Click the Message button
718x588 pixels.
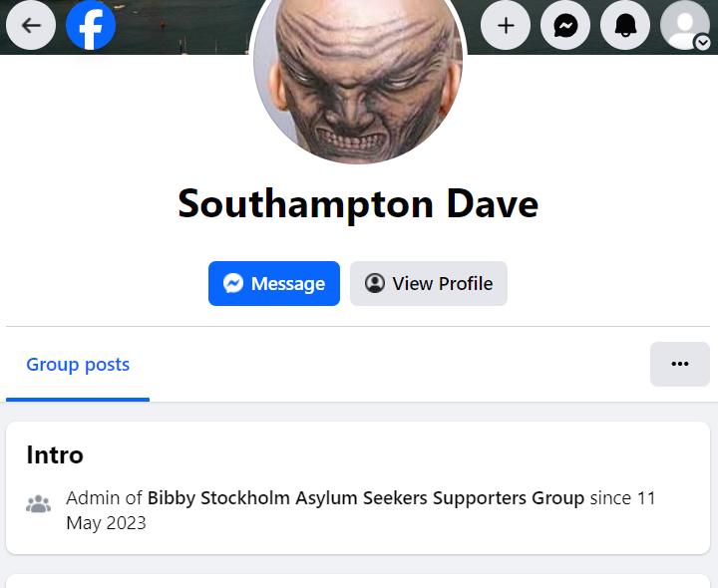tap(274, 284)
